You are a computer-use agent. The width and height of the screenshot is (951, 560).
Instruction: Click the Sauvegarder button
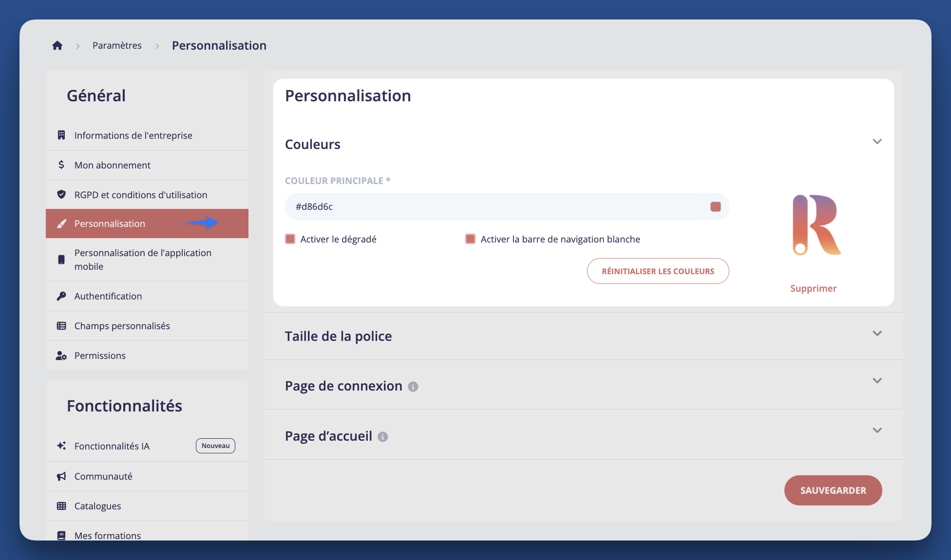pos(833,490)
